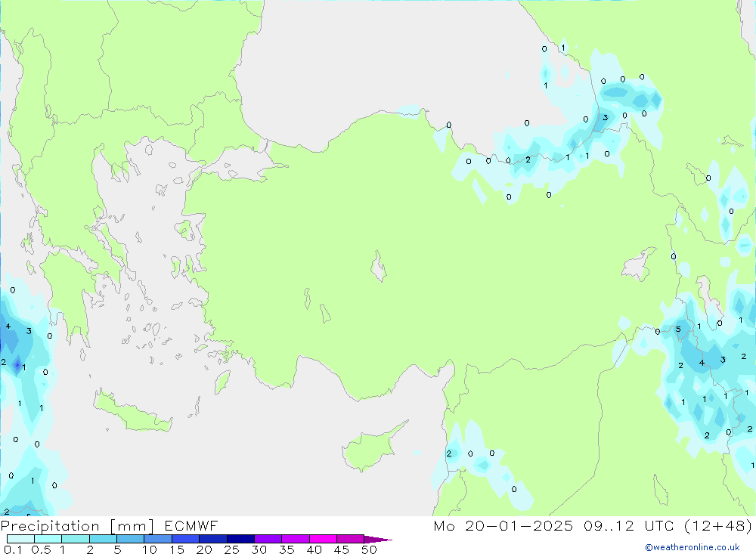This screenshot has height=554, width=756.
Task: Click the legend tick label 0.1
Action: (11, 549)
